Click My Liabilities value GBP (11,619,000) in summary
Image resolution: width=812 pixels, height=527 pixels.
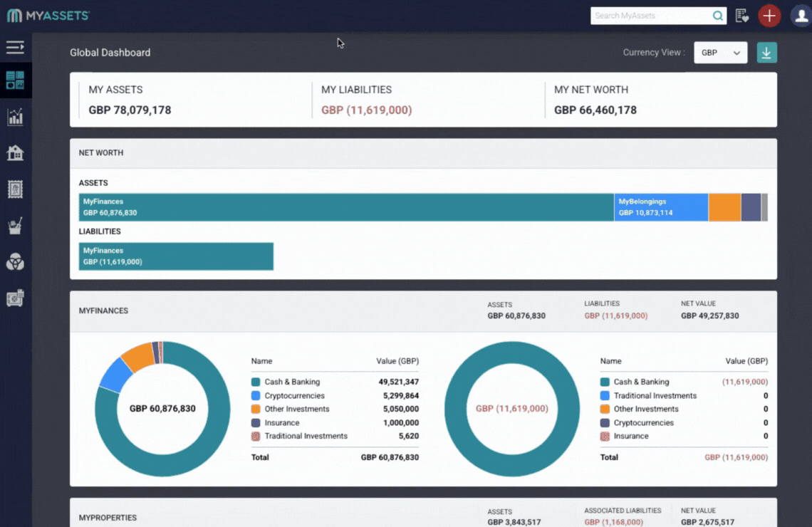tap(367, 110)
